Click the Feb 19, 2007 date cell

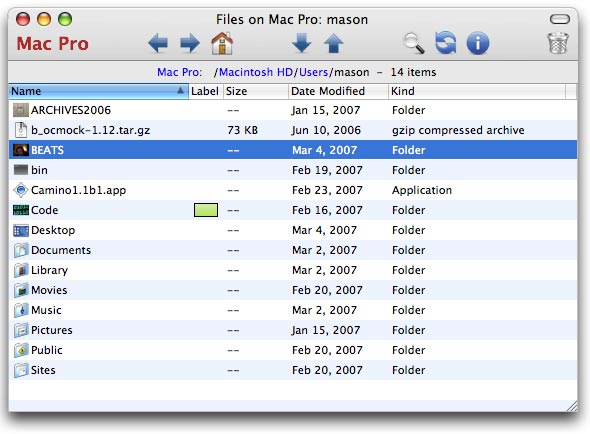click(327, 170)
